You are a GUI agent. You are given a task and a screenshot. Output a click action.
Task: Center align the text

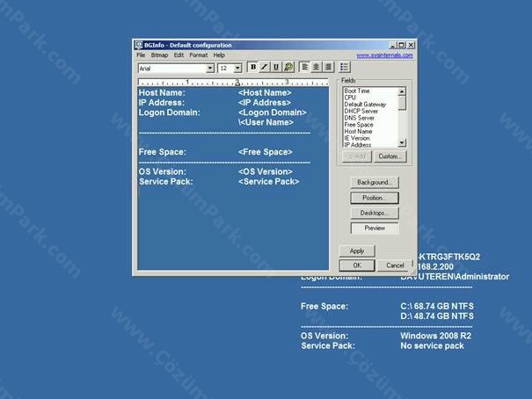pos(317,67)
